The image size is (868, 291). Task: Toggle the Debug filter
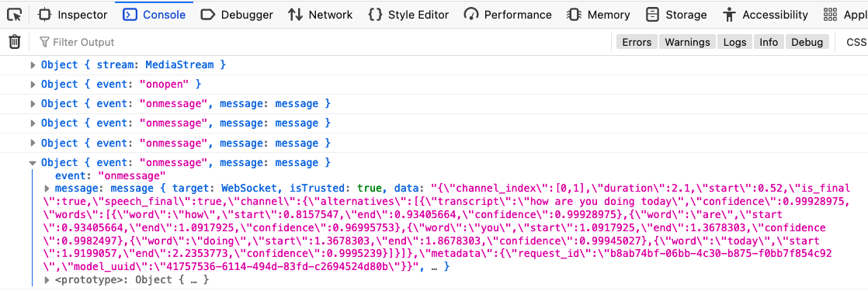click(x=807, y=42)
